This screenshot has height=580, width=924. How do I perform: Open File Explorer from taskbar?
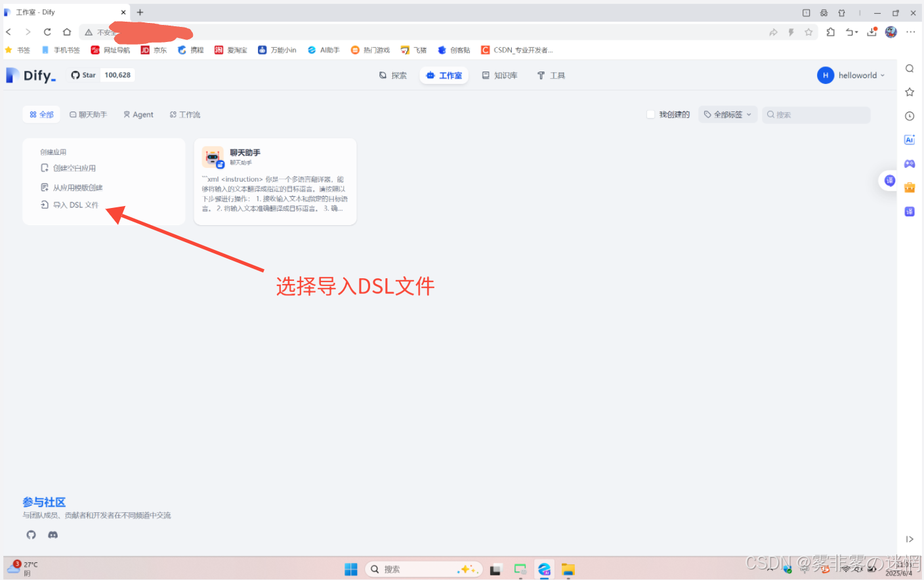coord(568,569)
